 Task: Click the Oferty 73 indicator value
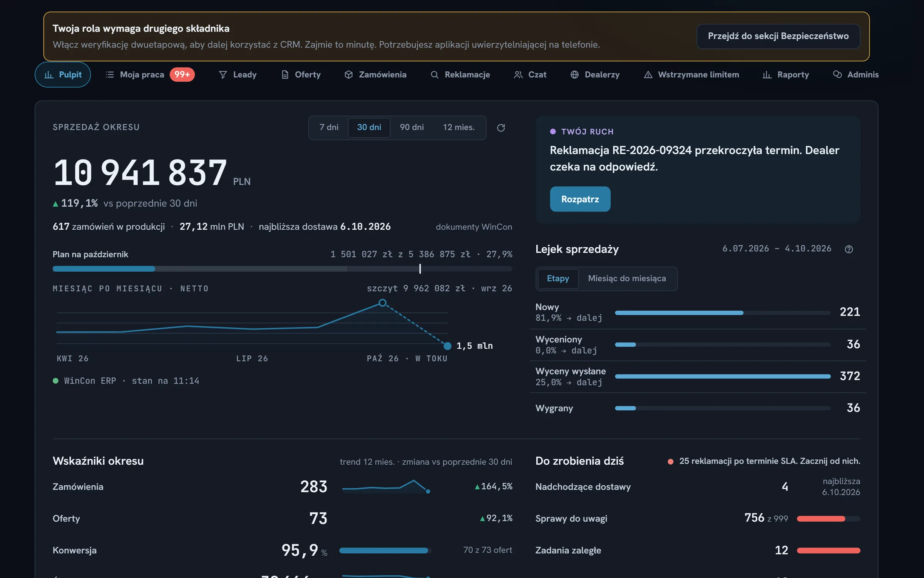[x=318, y=519]
